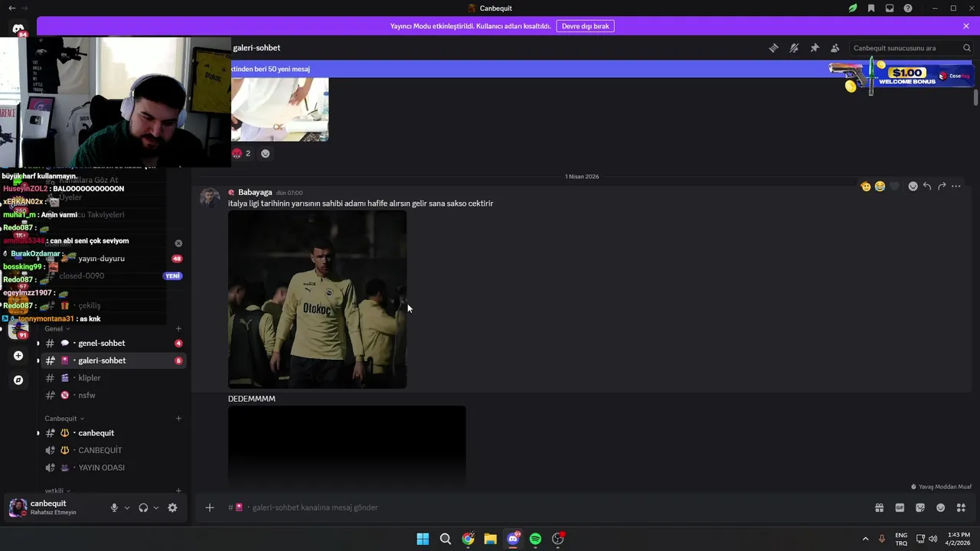Screen dimensions: 980x551
Task: Open the nsfw channel
Action: [113, 395]
